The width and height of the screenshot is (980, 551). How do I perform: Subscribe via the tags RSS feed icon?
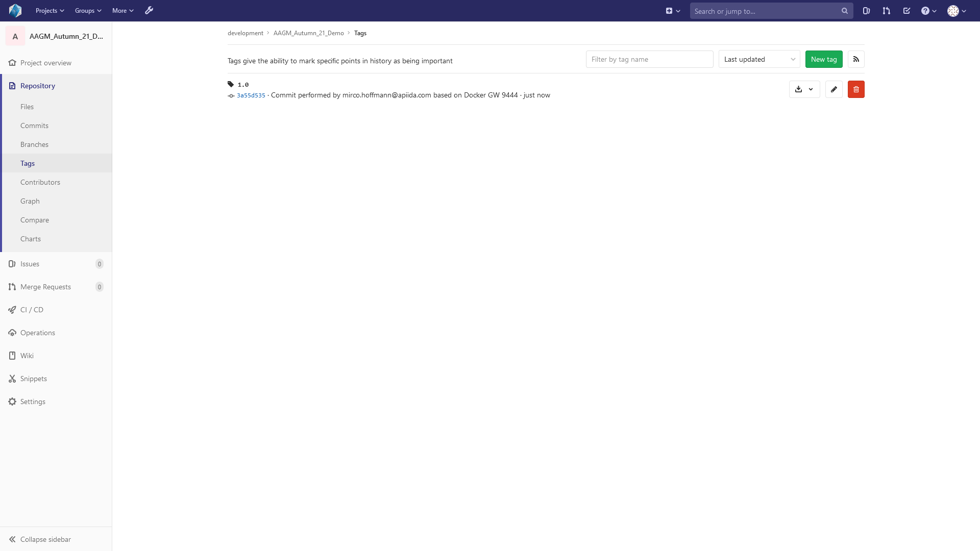[856, 59]
